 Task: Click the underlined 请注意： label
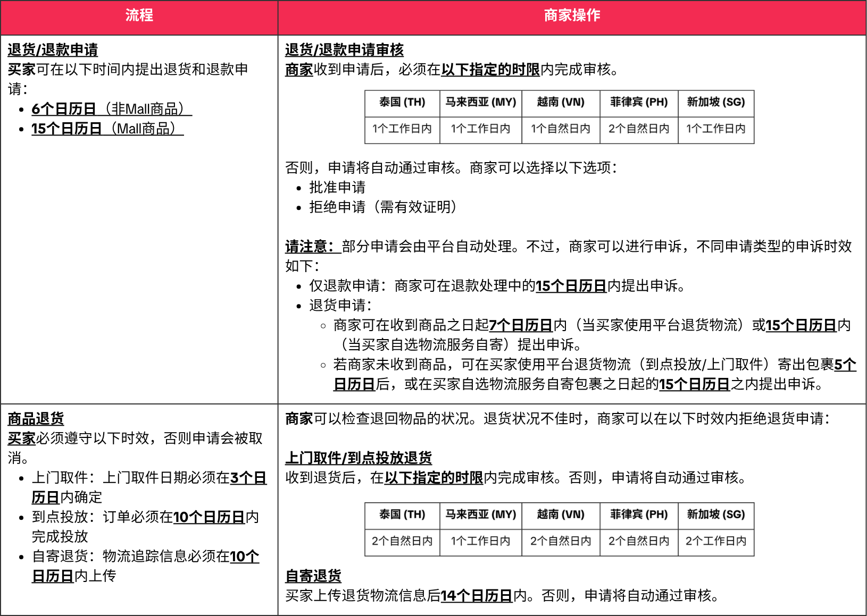[x=313, y=247]
